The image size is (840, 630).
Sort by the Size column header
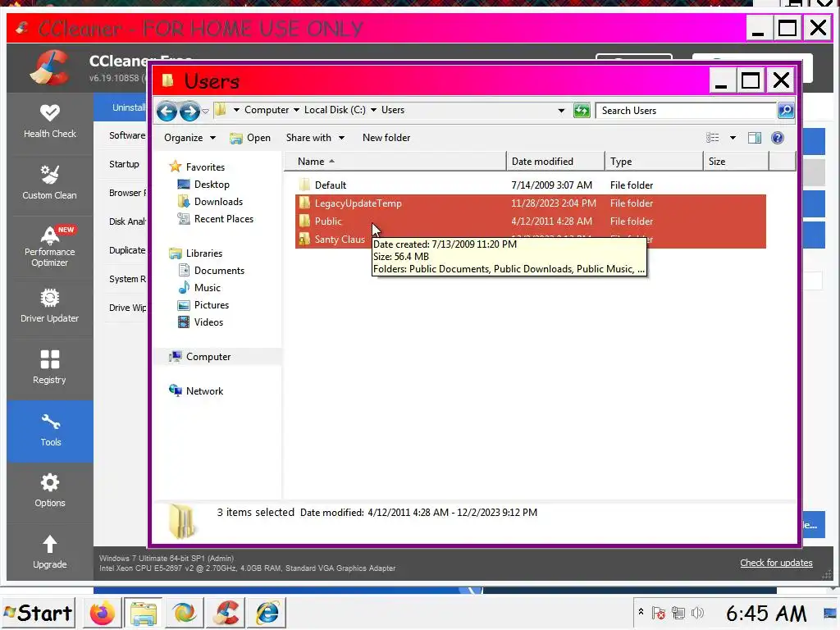point(736,162)
